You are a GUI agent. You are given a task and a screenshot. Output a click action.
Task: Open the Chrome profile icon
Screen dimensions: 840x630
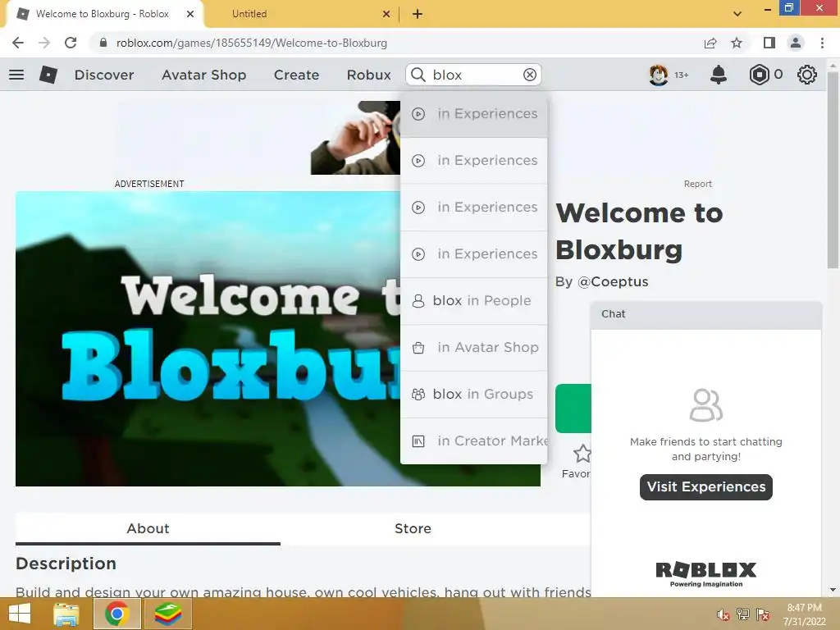coord(796,43)
